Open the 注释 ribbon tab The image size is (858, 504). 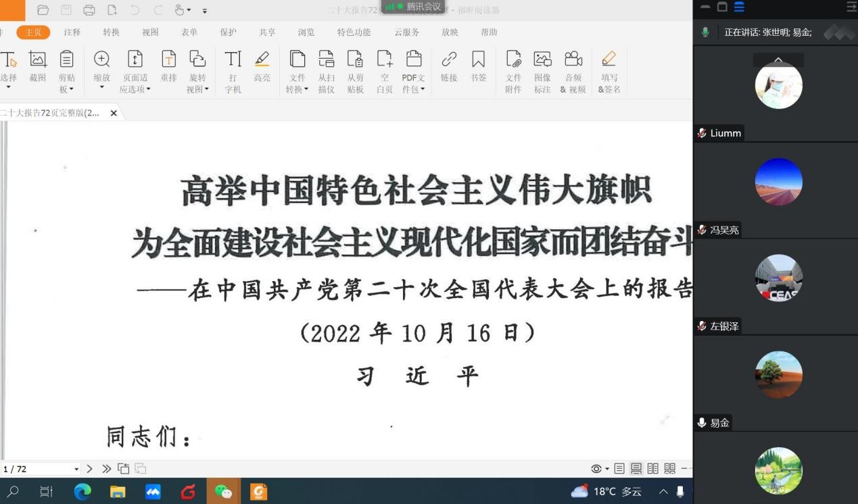[x=72, y=32]
